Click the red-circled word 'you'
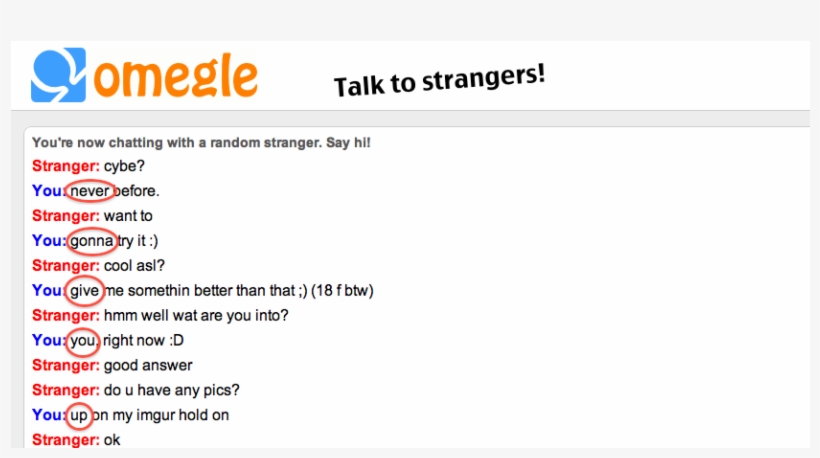The image size is (820, 458). (x=83, y=341)
